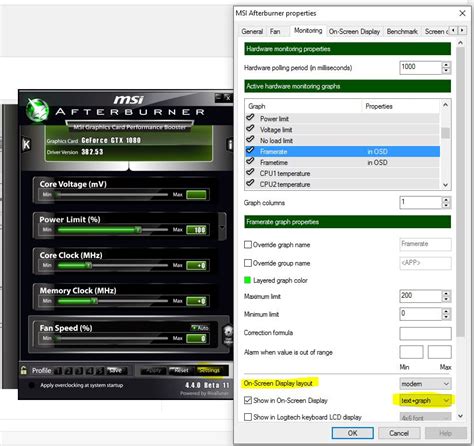Uncheck the Frametime graph checkmark
This screenshot has height=446, width=474.
[x=250, y=162]
